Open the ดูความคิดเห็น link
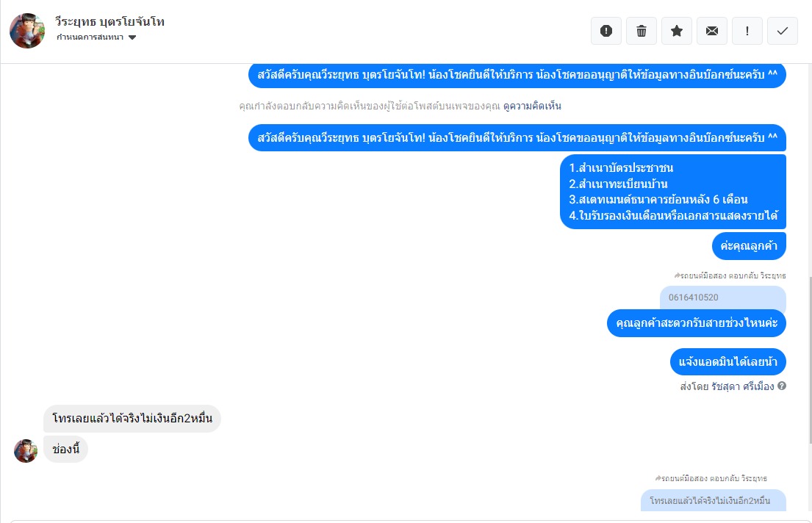Viewport: 812px width, 523px height. 532,107
